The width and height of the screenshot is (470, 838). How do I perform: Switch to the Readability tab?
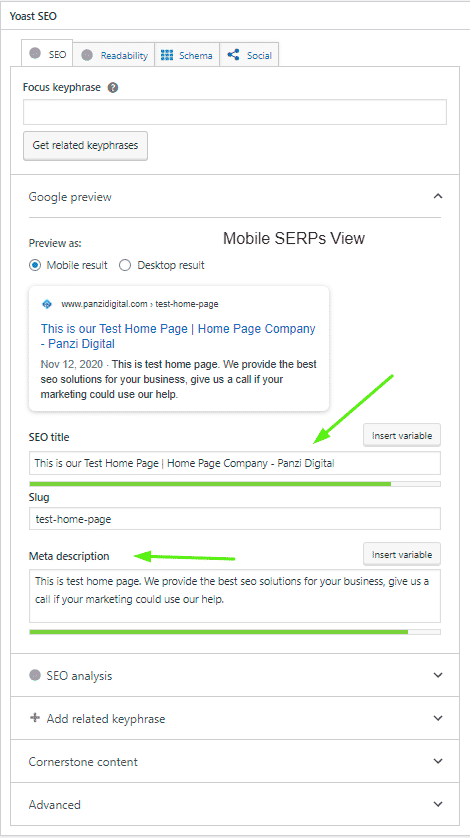coord(114,55)
